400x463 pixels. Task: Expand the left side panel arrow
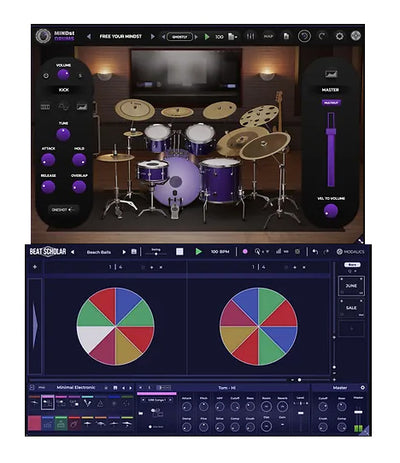coord(35,325)
